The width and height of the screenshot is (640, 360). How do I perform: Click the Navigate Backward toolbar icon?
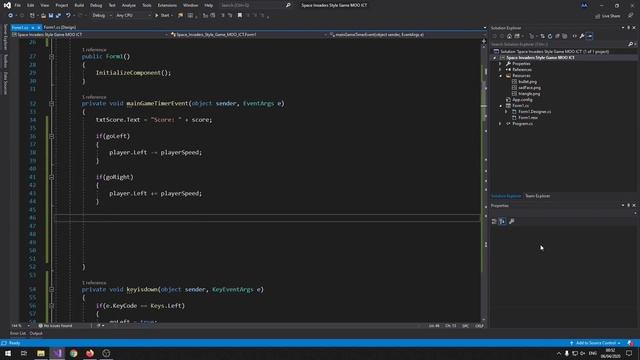click(10, 16)
